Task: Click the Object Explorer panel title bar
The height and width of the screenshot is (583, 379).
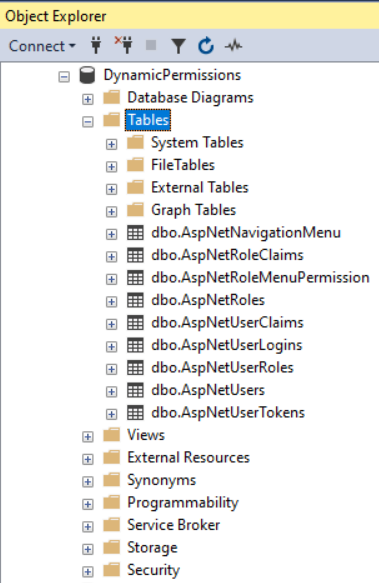Action: tap(189, 16)
